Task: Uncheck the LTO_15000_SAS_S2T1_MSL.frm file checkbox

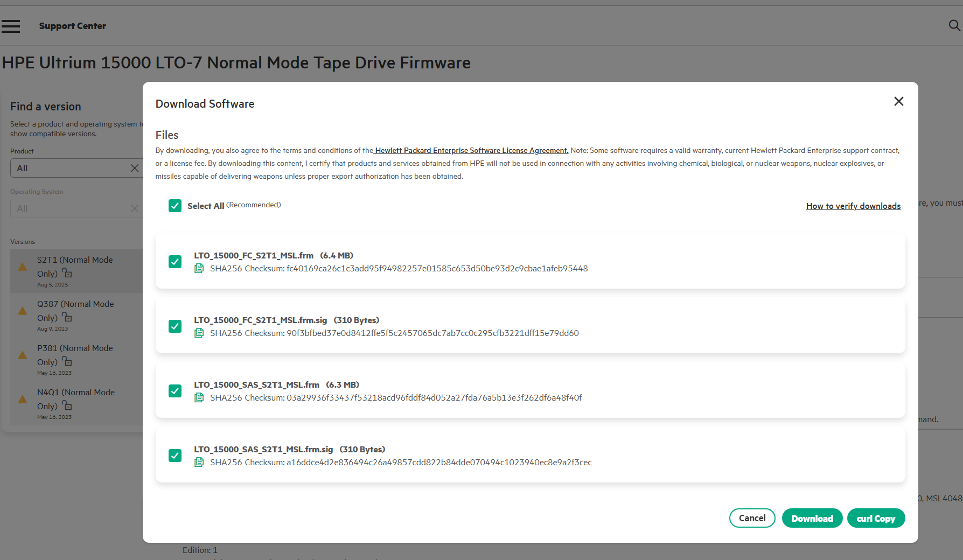Action: (x=175, y=391)
